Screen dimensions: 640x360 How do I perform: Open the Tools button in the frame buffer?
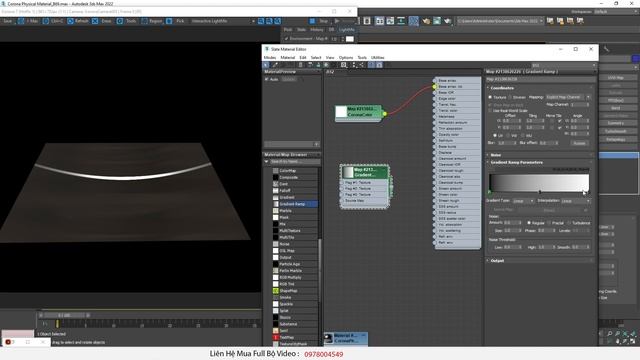pyautogui.click(x=127, y=21)
